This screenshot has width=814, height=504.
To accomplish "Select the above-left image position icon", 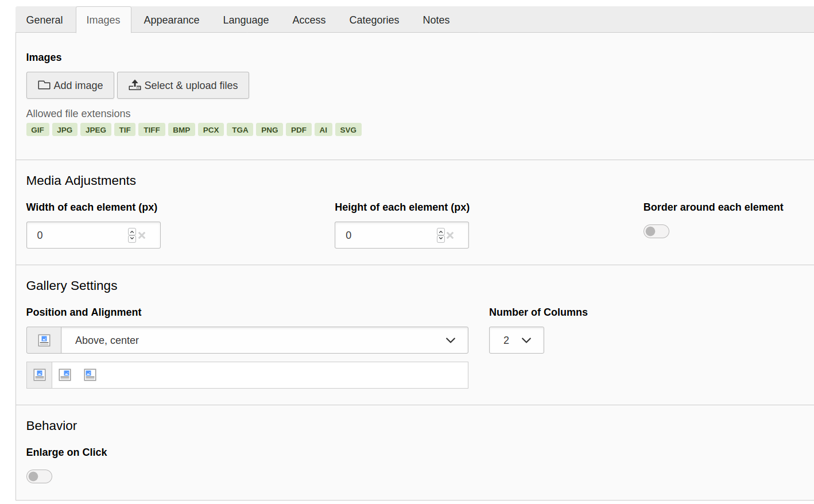I will (90, 375).
